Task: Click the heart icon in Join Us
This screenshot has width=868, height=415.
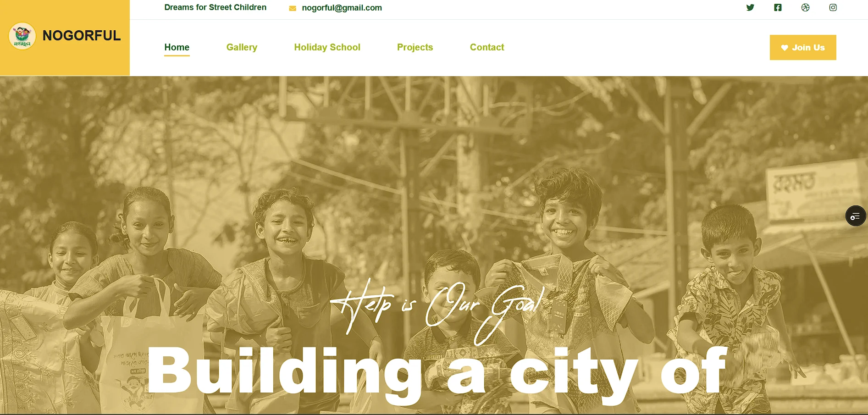Action: click(x=785, y=48)
